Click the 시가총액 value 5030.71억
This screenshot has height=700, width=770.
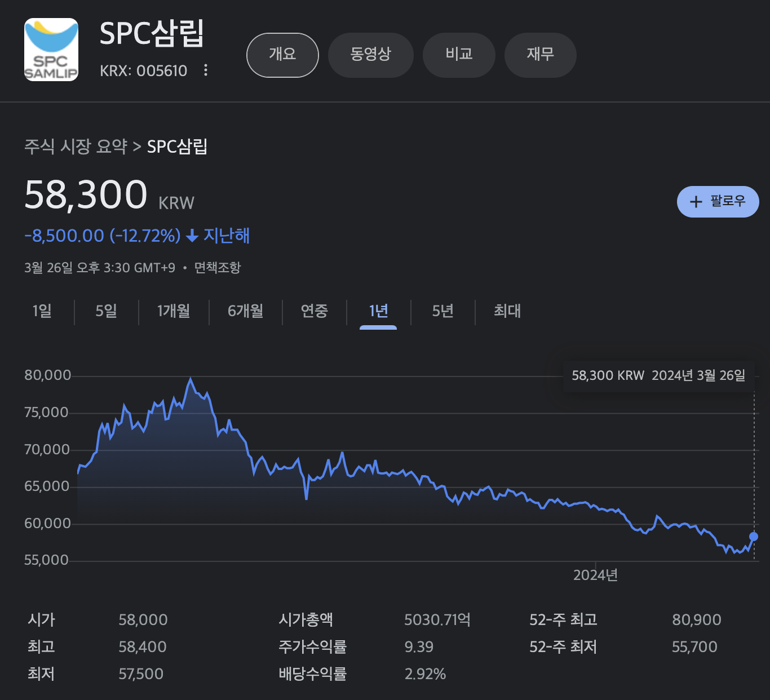click(x=437, y=620)
